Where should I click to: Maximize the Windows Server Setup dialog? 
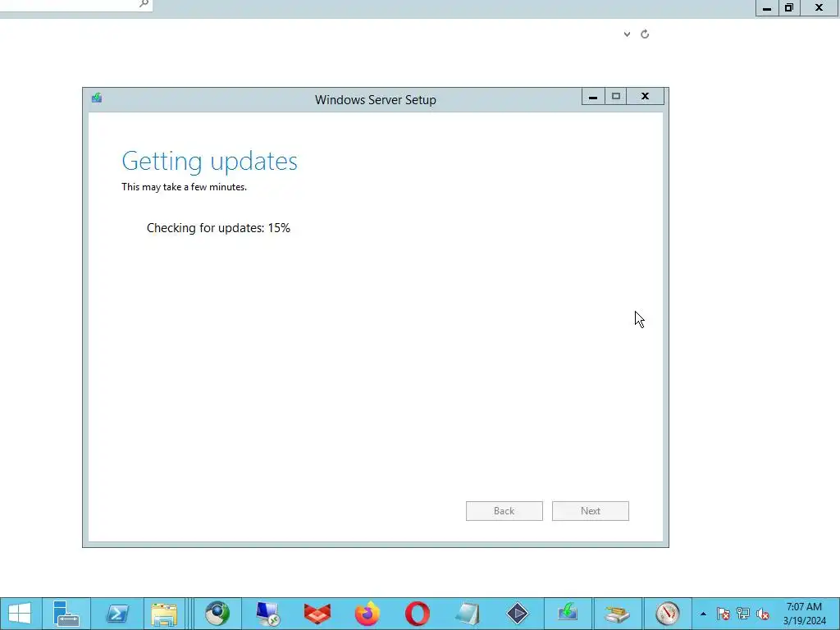[x=616, y=97]
